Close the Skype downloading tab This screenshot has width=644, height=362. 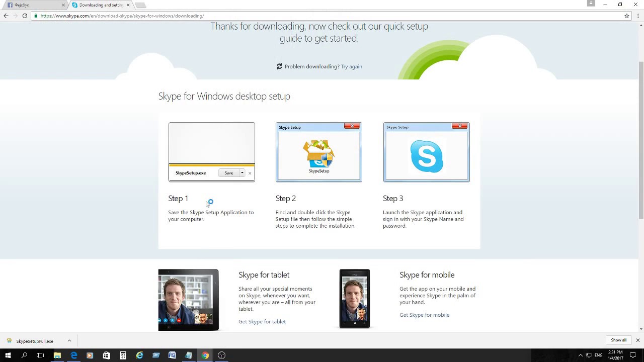coord(128,5)
